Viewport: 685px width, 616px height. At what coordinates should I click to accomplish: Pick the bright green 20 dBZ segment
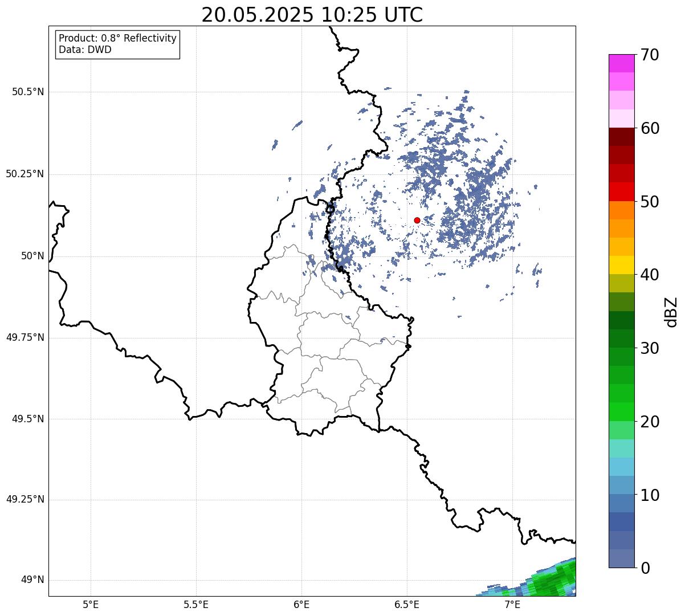pos(622,412)
